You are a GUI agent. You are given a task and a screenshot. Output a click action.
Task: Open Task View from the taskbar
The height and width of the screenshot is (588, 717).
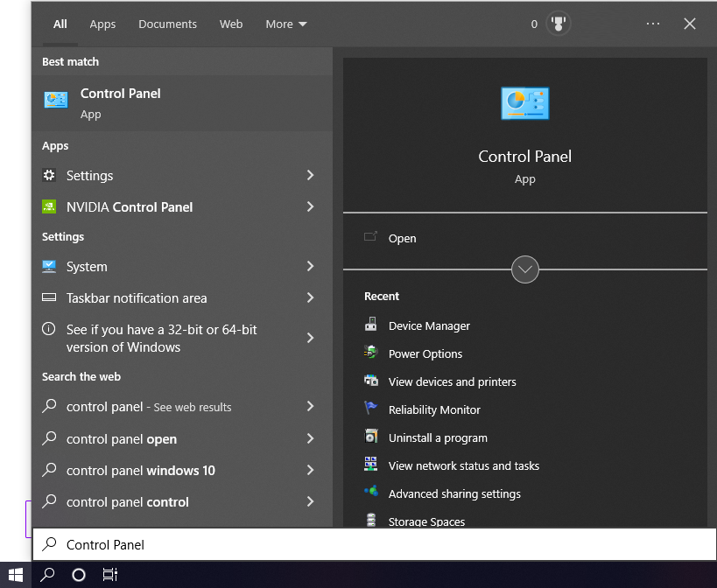pyautogui.click(x=109, y=575)
